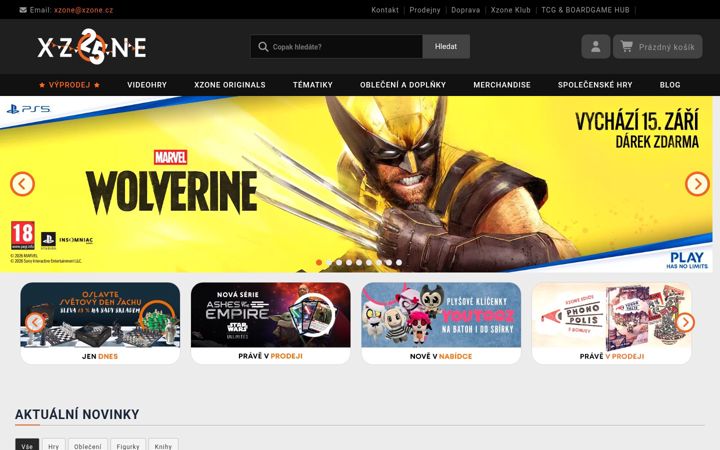Image resolution: width=720 pixels, height=450 pixels.
Task: Click the xzone@xzone.cz email address
Action: (x=83, y=10)
